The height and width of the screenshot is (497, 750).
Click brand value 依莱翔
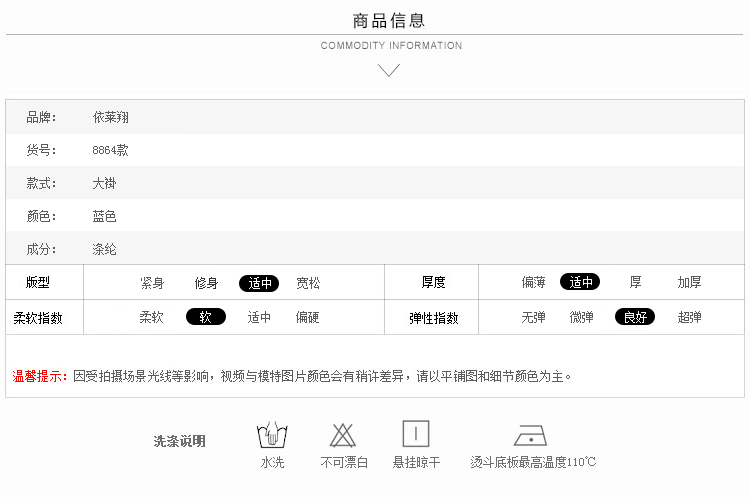click(110, 117)
